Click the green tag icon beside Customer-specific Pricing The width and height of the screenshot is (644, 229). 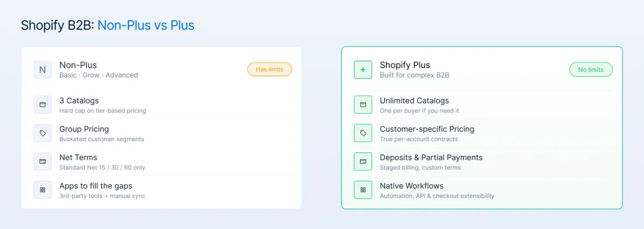[x=363, y=133]
